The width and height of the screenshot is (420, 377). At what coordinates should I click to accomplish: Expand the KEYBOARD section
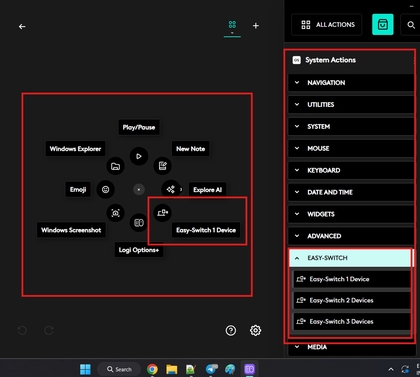click(351, 170)
